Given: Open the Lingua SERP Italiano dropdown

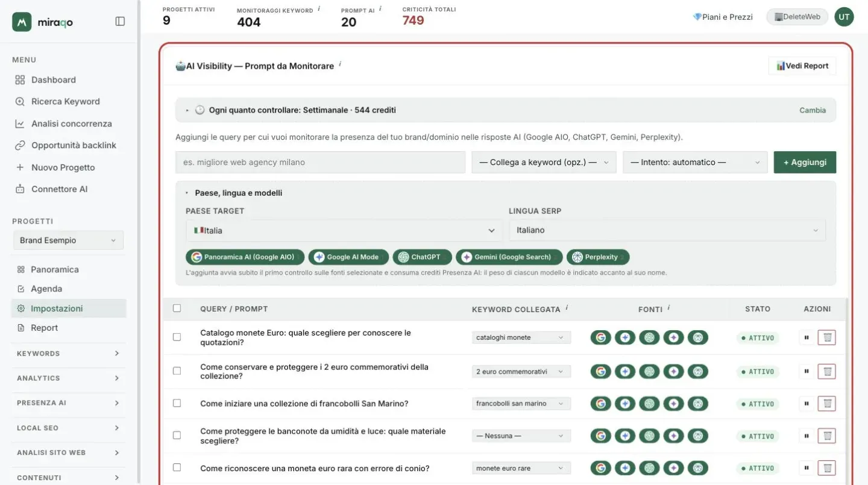Looking at the screenshot, I should 667,230.
